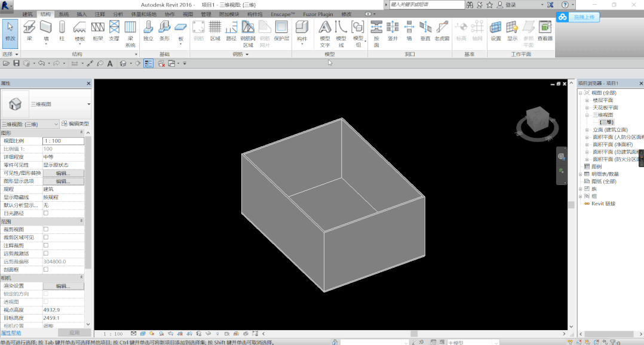Click the 视图比例 1 : 100 field
This screenshot has width=644, height=345.
(x=63, y=141)
